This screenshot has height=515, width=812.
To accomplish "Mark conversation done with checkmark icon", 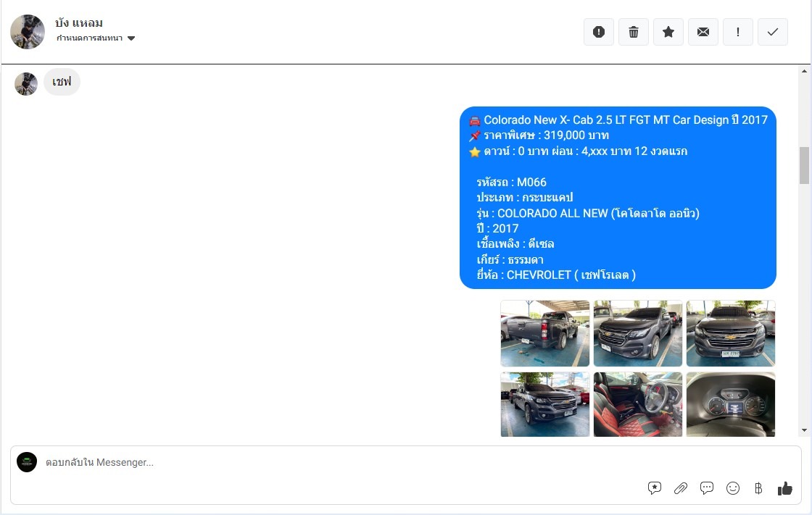I will click(772, 32).
